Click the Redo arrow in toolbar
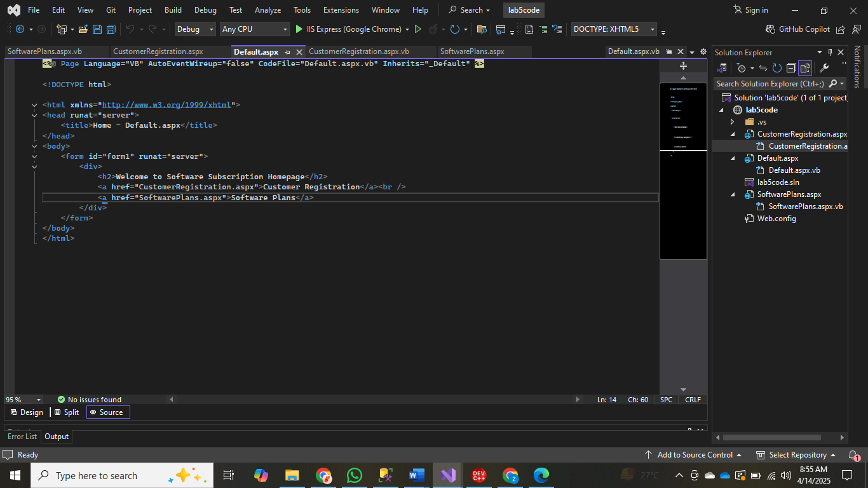The height and width of the screenshot is (488, 868). tap(153, 29)
